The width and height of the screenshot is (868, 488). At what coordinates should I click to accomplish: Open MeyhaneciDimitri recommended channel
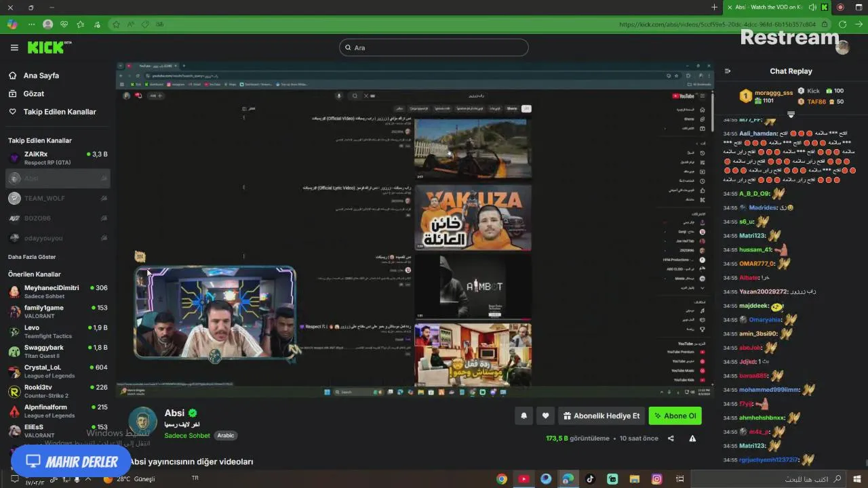[58, 291]
